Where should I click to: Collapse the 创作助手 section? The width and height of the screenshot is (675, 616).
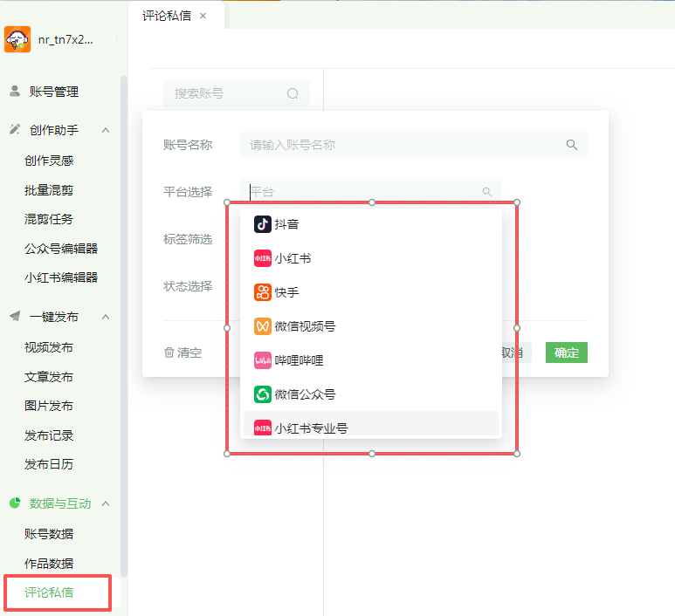click(106, 130)
